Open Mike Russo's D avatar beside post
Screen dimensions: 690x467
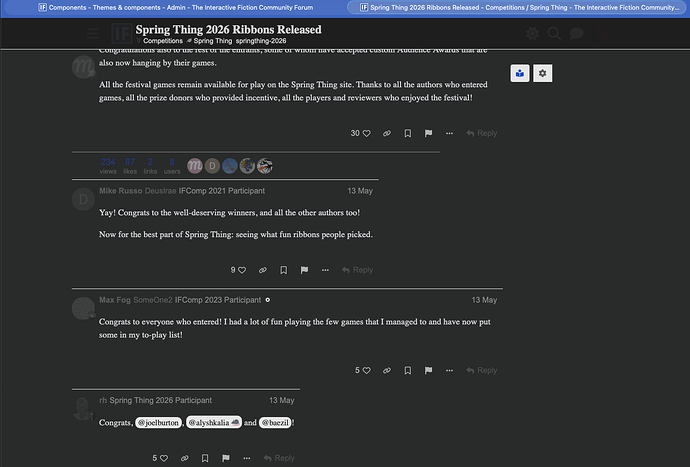[83, 199]
